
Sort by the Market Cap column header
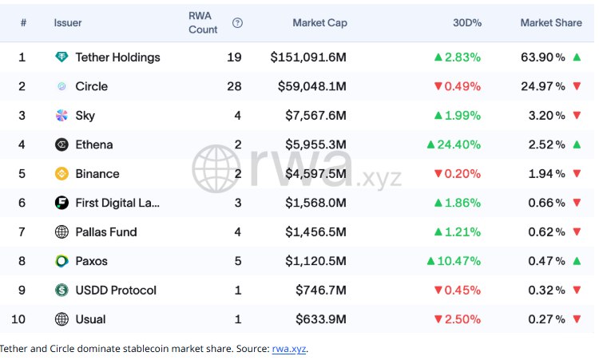click(x=319, y=23)
